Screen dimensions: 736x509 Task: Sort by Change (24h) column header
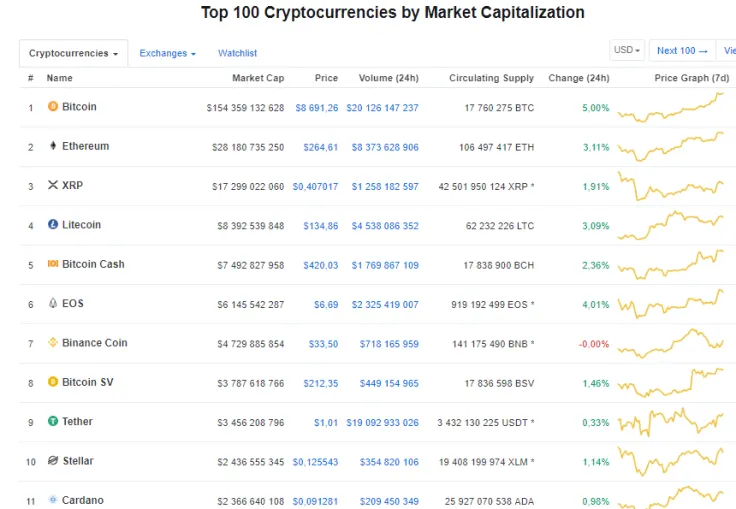(579, 78)
